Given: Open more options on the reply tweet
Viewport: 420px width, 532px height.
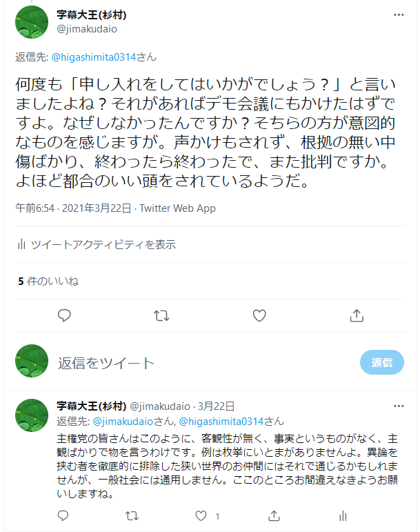Looking at the screenshot, I should pos(399,406).
